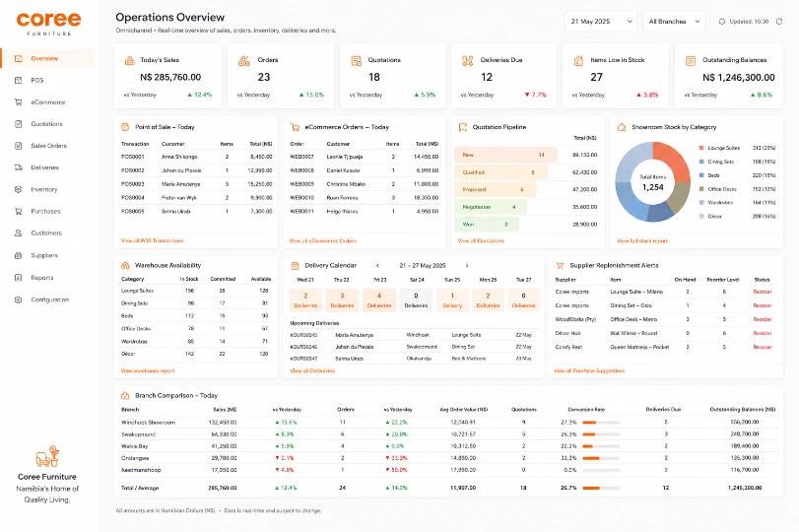Click the Outstanding Balances card icon
The width and height of the screenshot is (799, 532).
(691, 61)
